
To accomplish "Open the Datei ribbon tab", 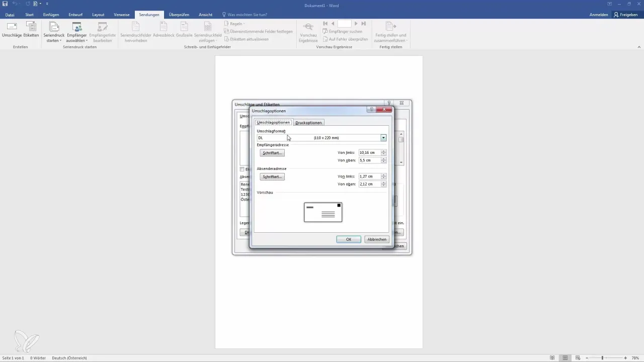I will [10, 15].
